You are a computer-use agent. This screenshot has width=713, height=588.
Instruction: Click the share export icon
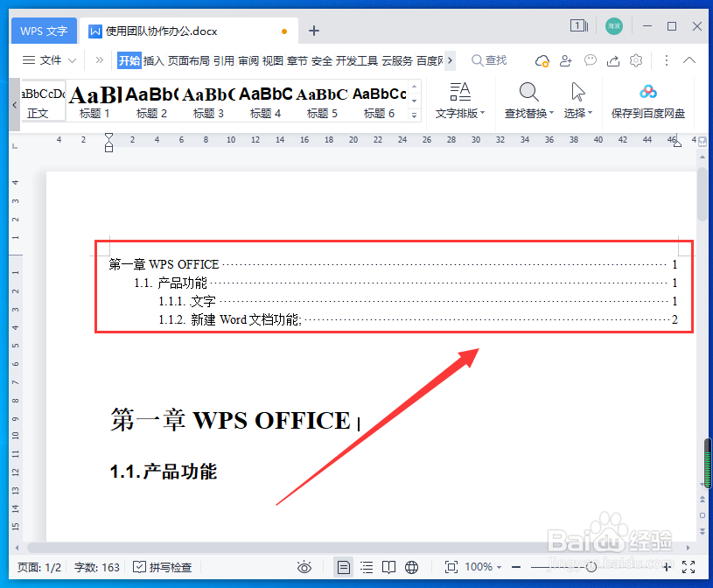[613, 60]
